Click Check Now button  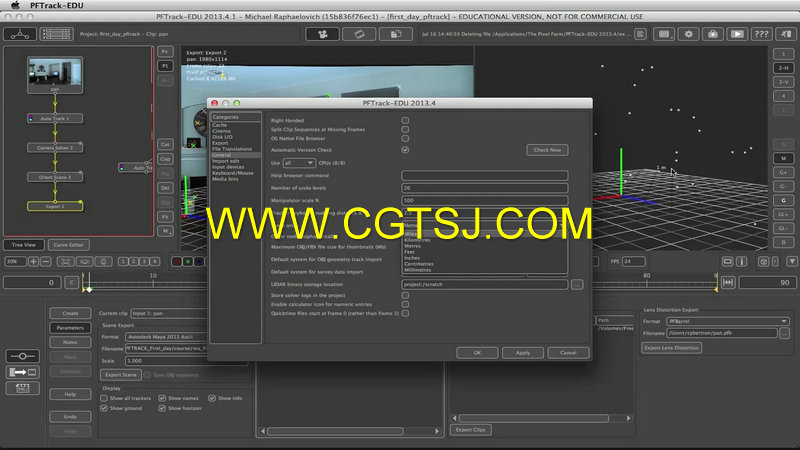click(547, 150)
